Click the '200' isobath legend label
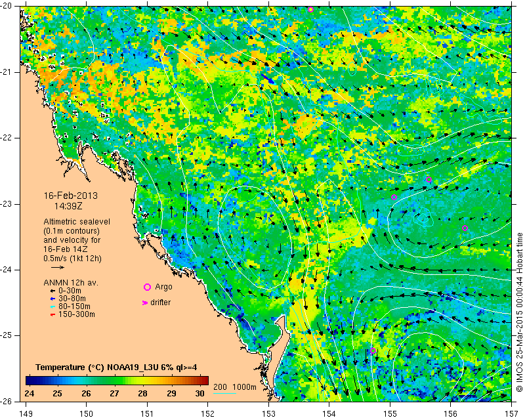This screenshot has width=525, height=420. tap(220, 387)
